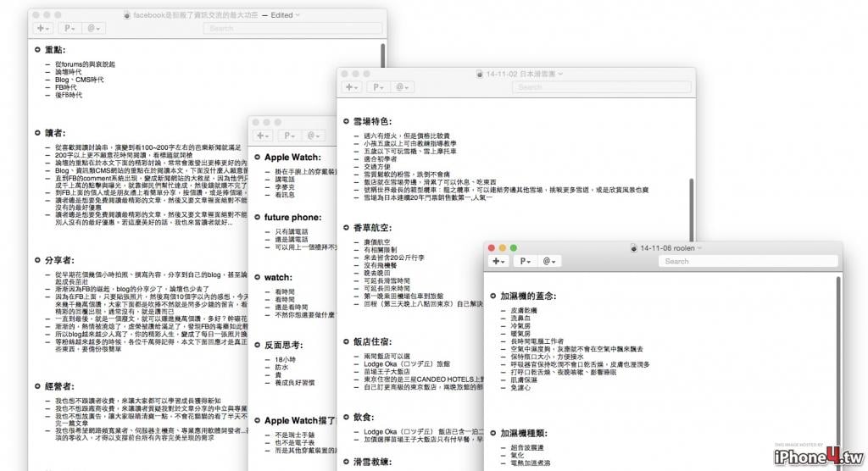Focus the Search field in roolen window
The width and height of the screenshot is (868, 471).
pos(748,261)
